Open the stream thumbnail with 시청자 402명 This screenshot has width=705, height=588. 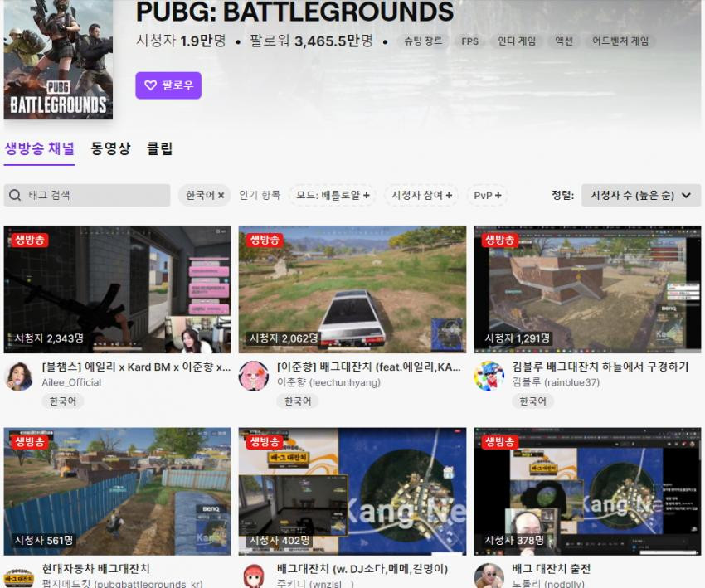point(352,491)
